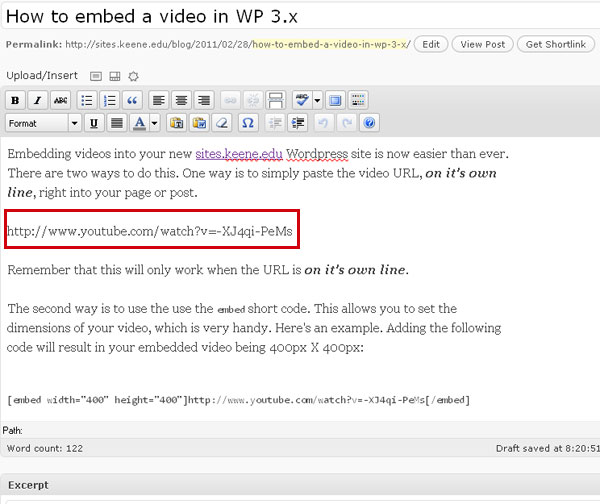Justify text with align full
The image size is (600, 504).
pos(117,123)
